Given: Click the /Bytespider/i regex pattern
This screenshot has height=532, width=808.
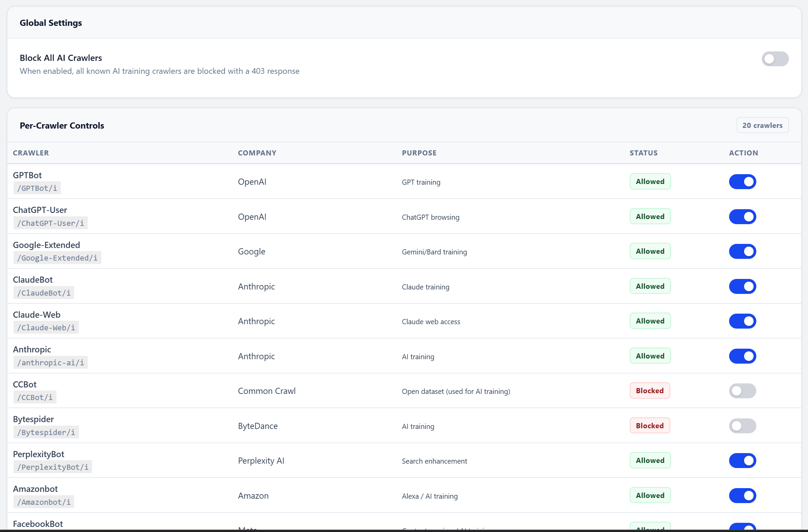Looking at the screenshot, I should (x=46, y=432).
